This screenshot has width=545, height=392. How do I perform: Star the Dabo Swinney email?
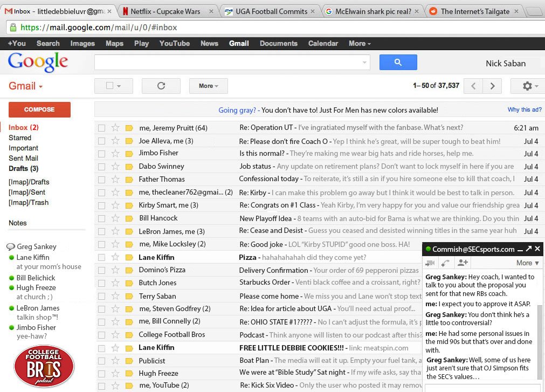click(115, 167)
